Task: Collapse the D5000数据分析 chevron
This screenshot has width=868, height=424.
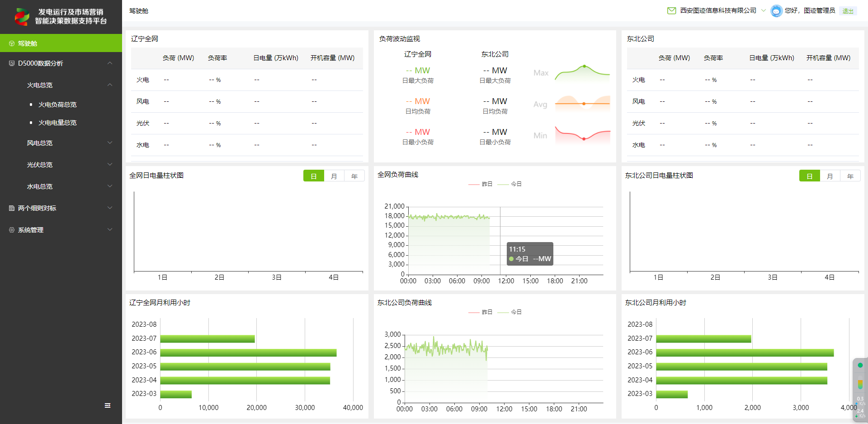Action: tap(110, 63)
